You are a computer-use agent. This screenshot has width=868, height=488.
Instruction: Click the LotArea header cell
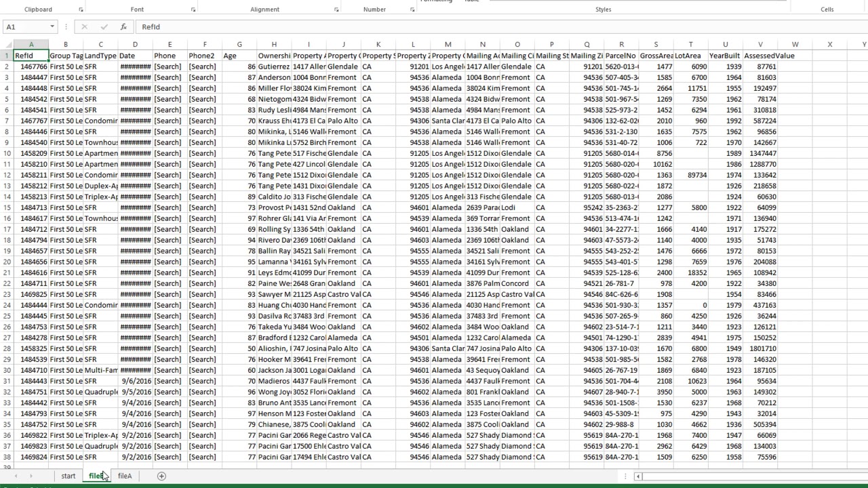click(x=690, y=56)
